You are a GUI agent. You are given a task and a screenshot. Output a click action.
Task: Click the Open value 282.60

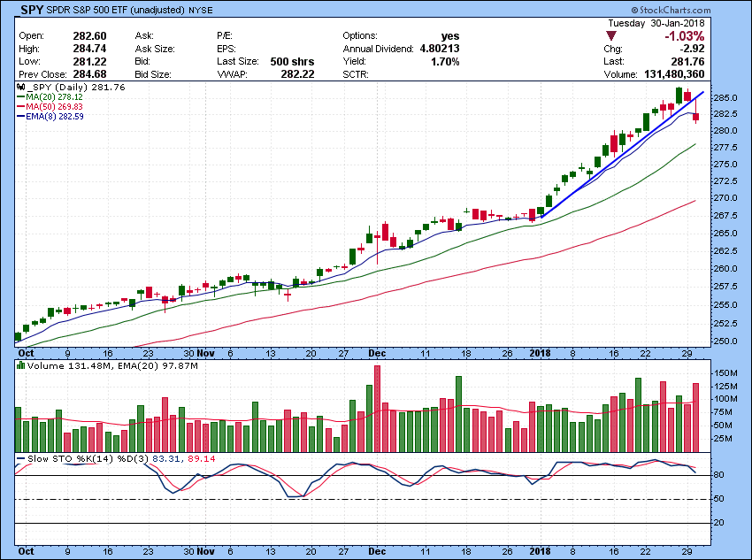tap(89, 36)
